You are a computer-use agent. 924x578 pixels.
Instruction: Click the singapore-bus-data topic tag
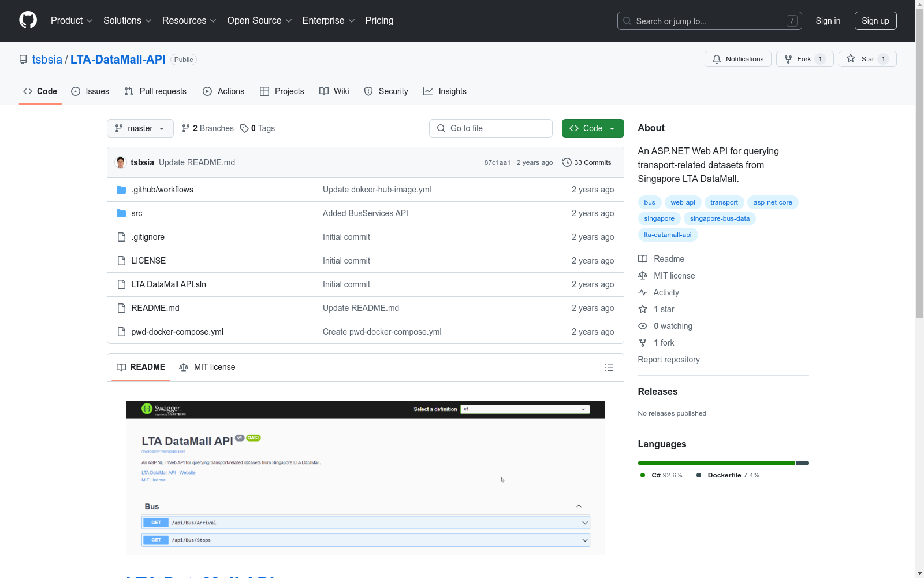pos(720,218)
